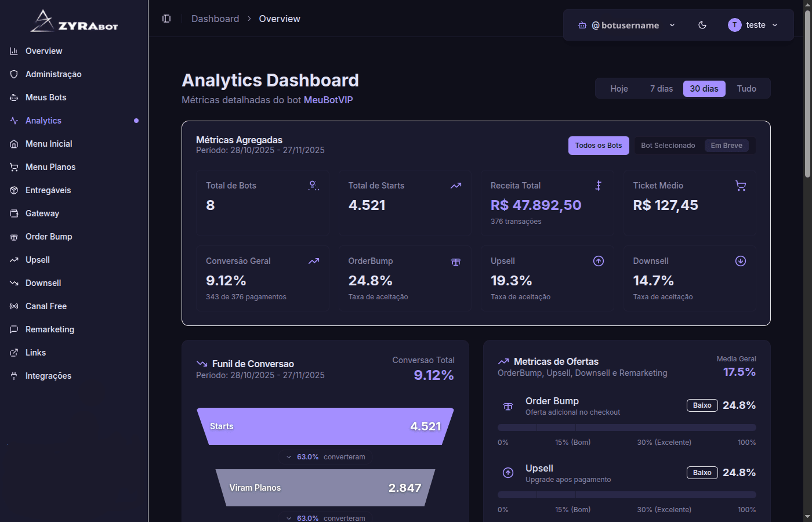Viewport: 812px width, 522px height.
Task: Switch the period filter to 7 dias
Action: pyautogui.click(x=661, y=88)
